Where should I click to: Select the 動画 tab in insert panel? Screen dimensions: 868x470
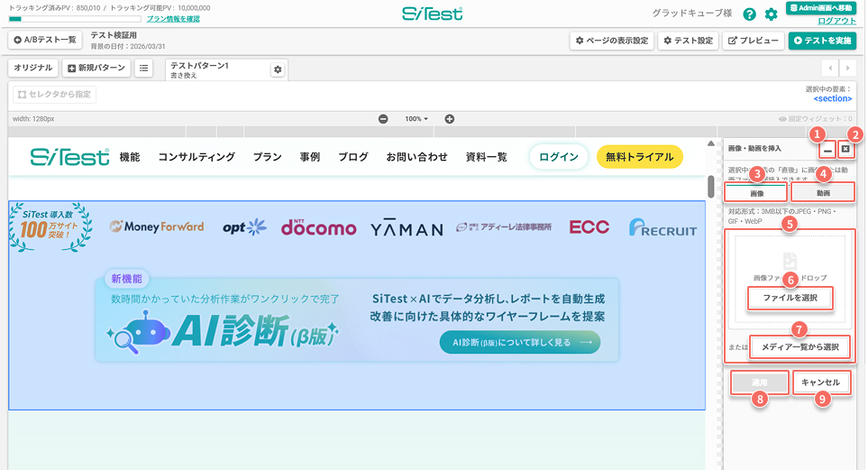[823, 192]
